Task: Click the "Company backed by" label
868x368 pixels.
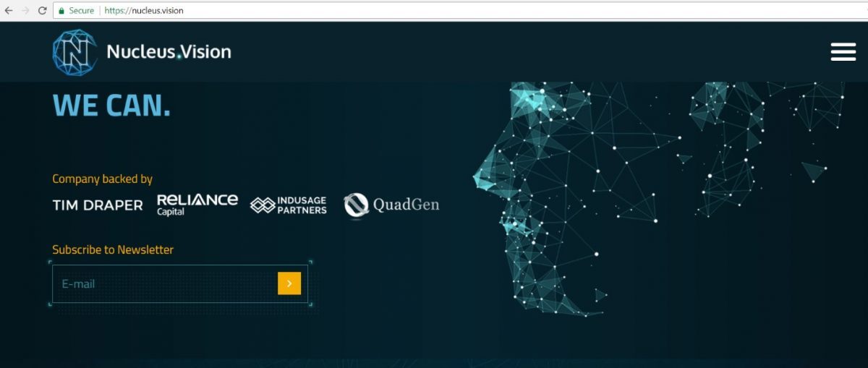Action: (103, 179)
